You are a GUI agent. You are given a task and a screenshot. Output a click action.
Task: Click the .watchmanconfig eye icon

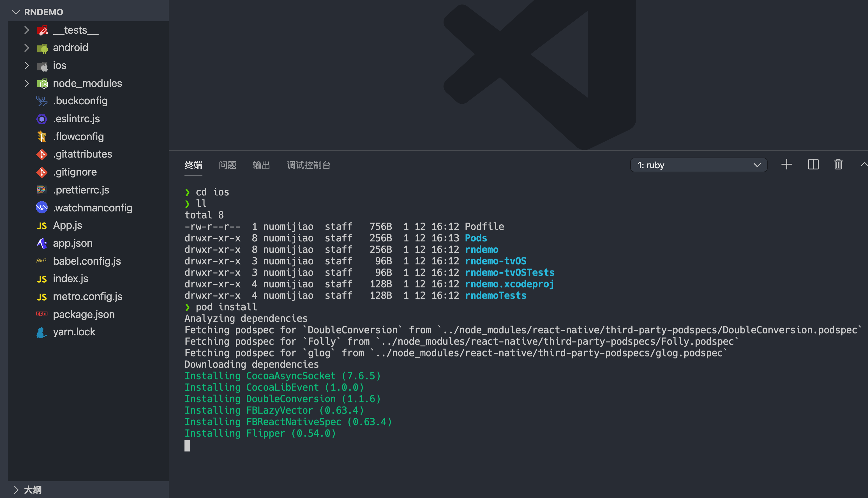coord(42,208)
